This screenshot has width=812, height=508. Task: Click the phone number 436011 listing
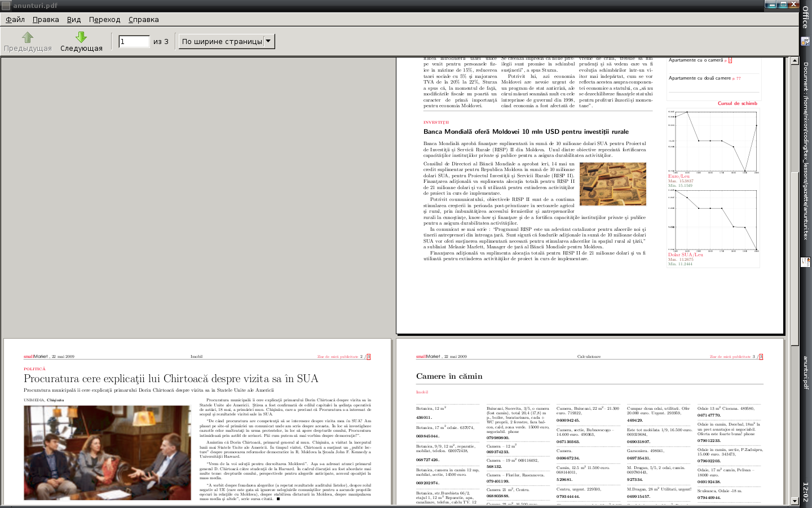pyautogui.click(x=424, y=418)
